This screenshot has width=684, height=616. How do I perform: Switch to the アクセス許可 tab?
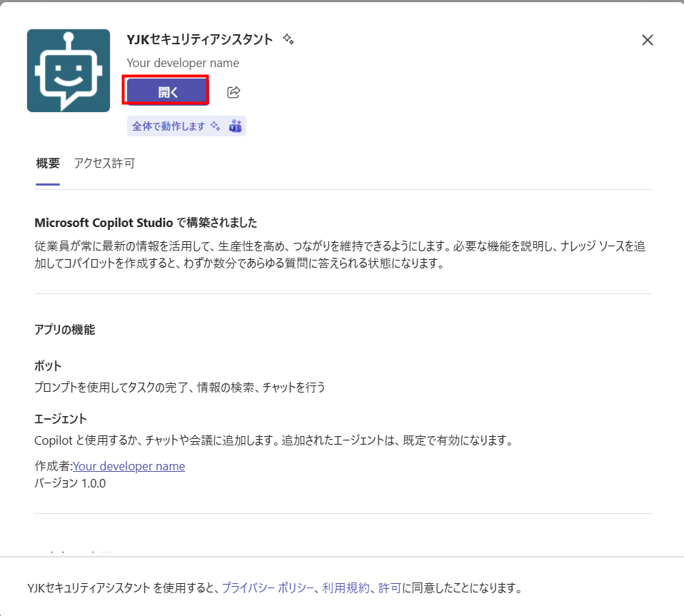(x=104, y=163)
